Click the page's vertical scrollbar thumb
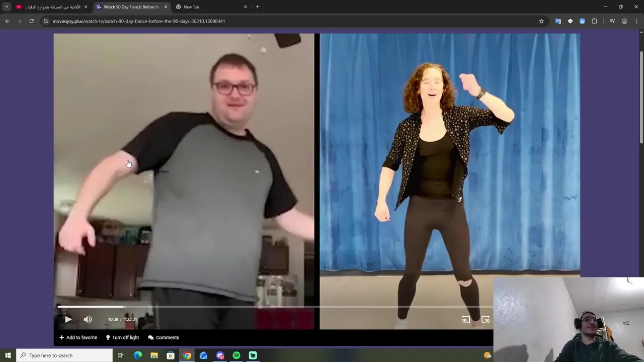 tap(641, 97)
